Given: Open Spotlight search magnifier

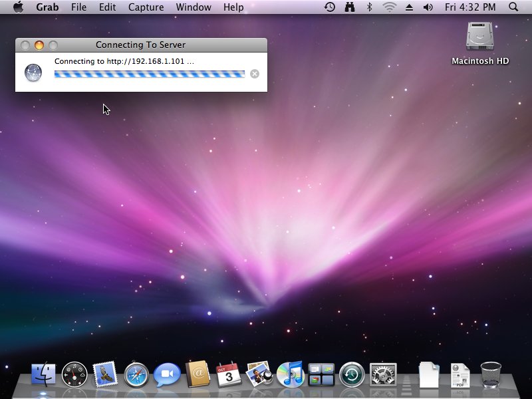Looking at the screenshot, I should coord(513,7).
